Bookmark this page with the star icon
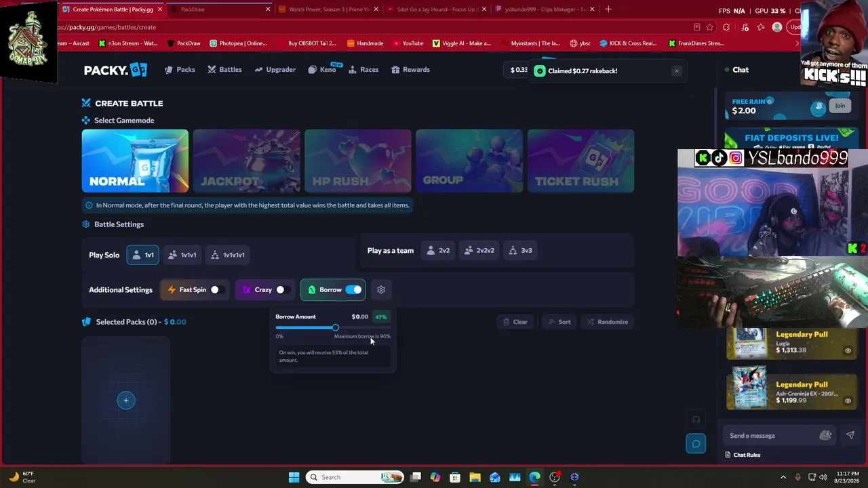This screenshot has width=868, height=488. [709, 27]
